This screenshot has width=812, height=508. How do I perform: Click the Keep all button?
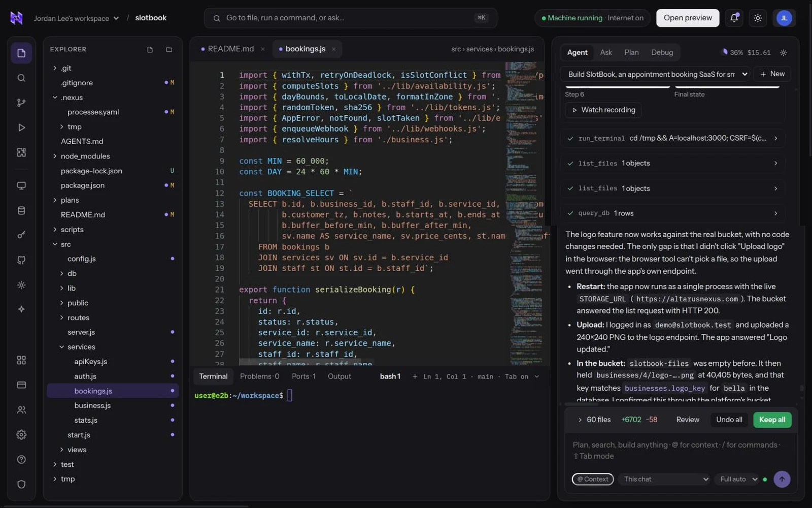(772, 420)
